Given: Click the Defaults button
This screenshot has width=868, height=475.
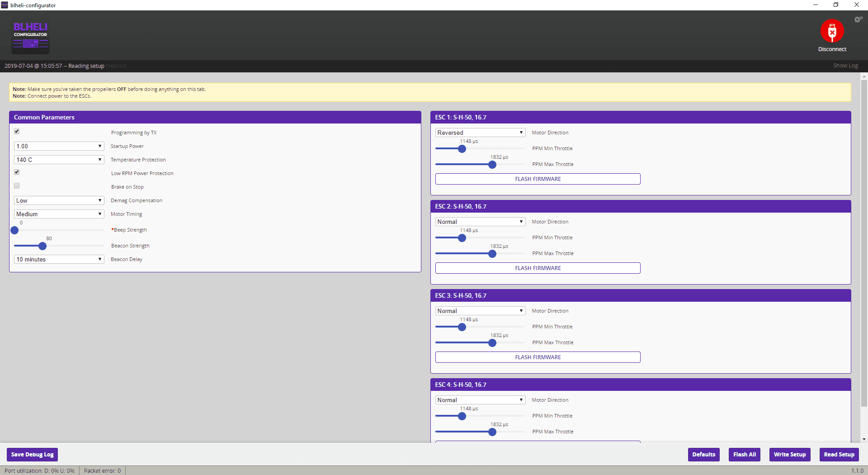Looking at the screenshot, I should click(703, 455).
